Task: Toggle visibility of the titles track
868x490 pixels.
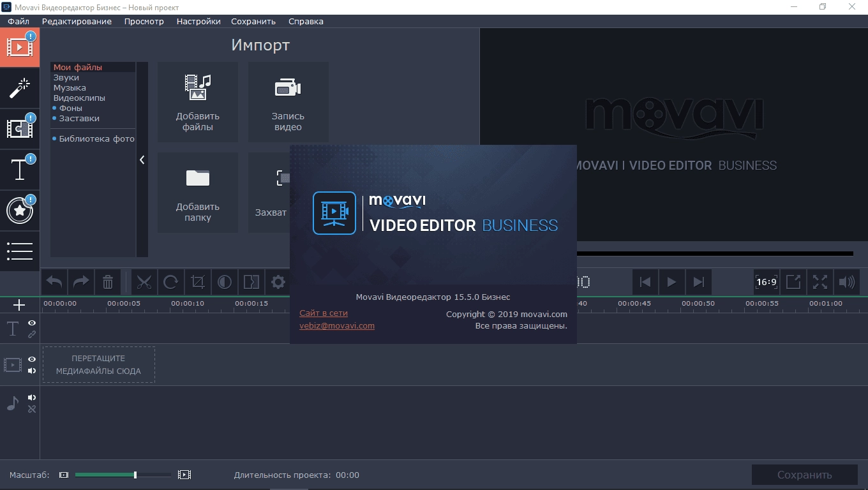Action: pyautogui.click(x=32, y=323)
